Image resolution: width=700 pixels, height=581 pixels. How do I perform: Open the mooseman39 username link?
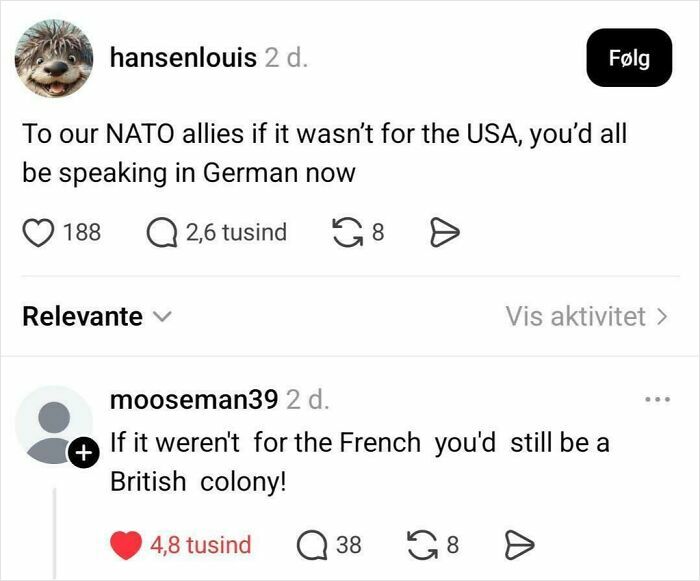tap(193, 401)
